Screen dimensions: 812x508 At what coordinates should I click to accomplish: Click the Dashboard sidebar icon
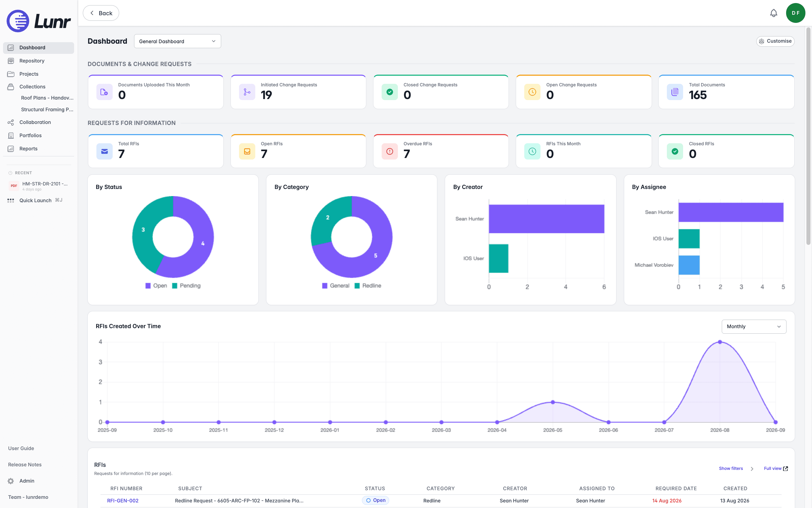click(11, 48)
